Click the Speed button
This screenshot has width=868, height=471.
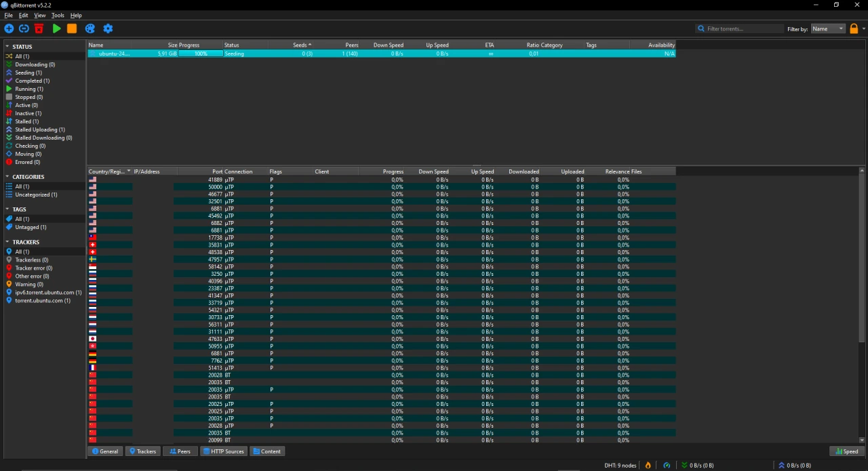846,451
